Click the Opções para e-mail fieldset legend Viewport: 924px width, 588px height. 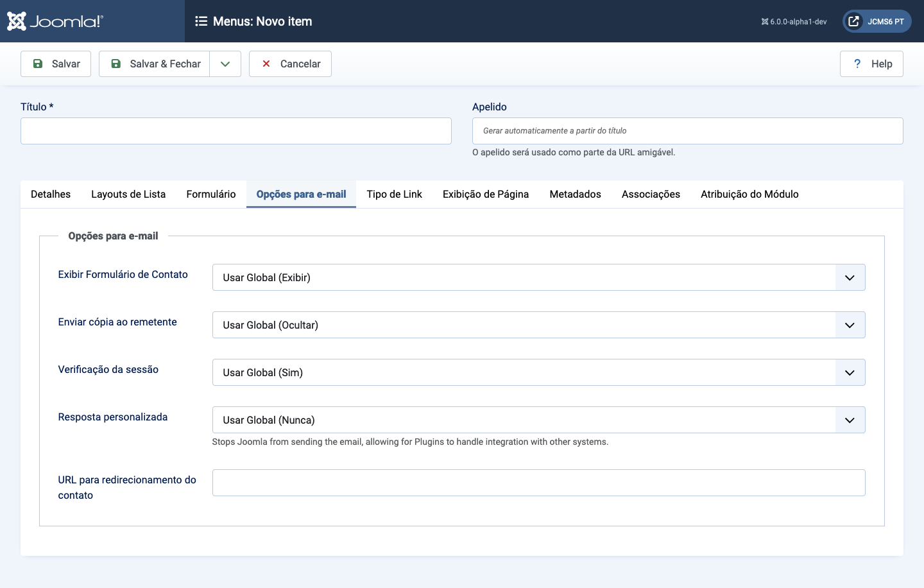coord(113,236)
